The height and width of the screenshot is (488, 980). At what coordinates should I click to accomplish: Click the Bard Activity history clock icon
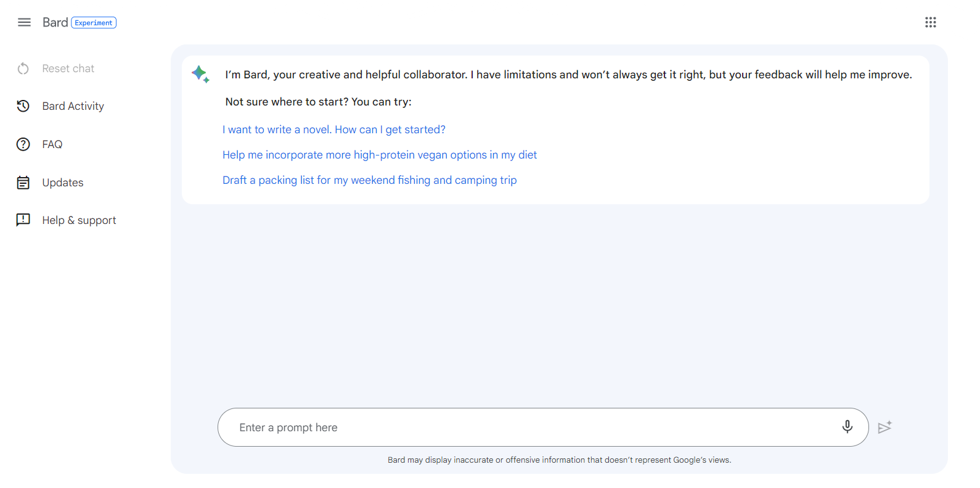[23, 106]
